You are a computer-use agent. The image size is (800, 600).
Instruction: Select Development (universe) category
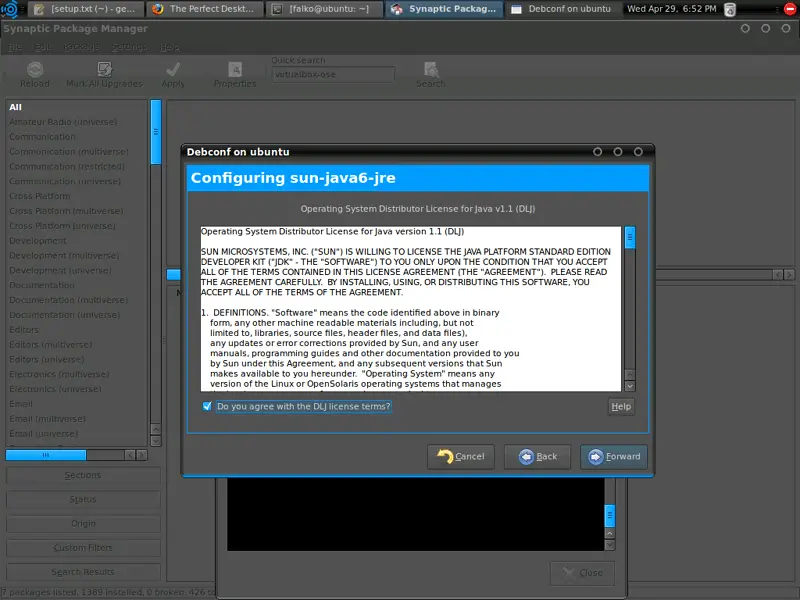coord(60,270)
